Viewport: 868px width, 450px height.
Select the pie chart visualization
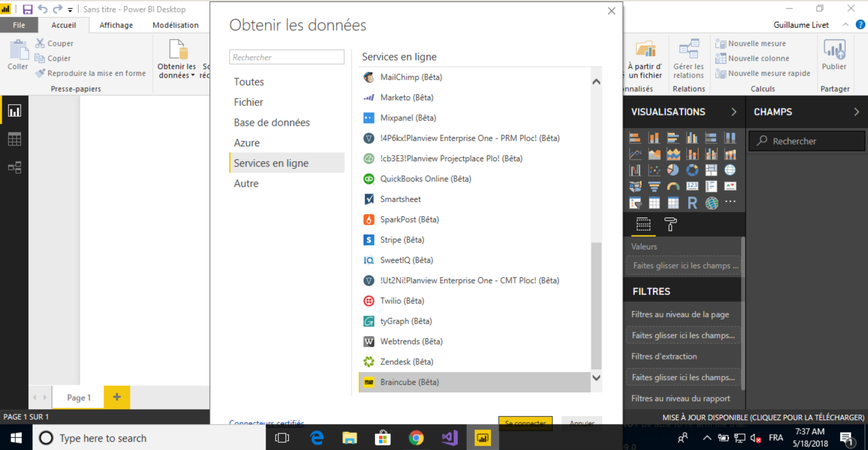673,170
